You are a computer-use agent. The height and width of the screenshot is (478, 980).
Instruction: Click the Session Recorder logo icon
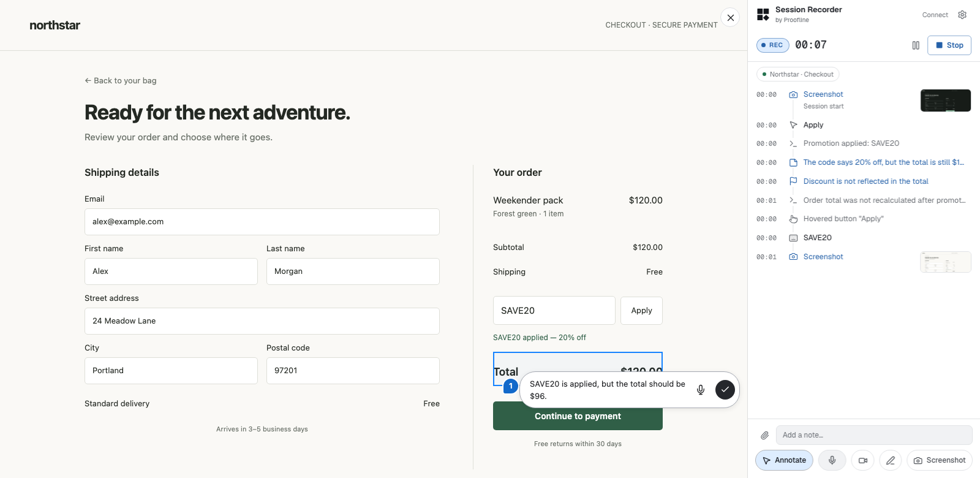tap(763, 15)
